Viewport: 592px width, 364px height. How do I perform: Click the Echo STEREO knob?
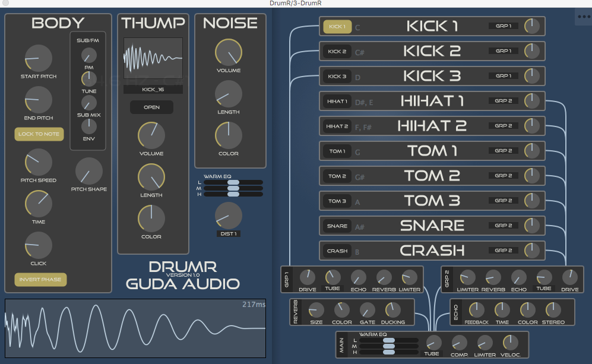pyautogui.click(x=553, y=310)
